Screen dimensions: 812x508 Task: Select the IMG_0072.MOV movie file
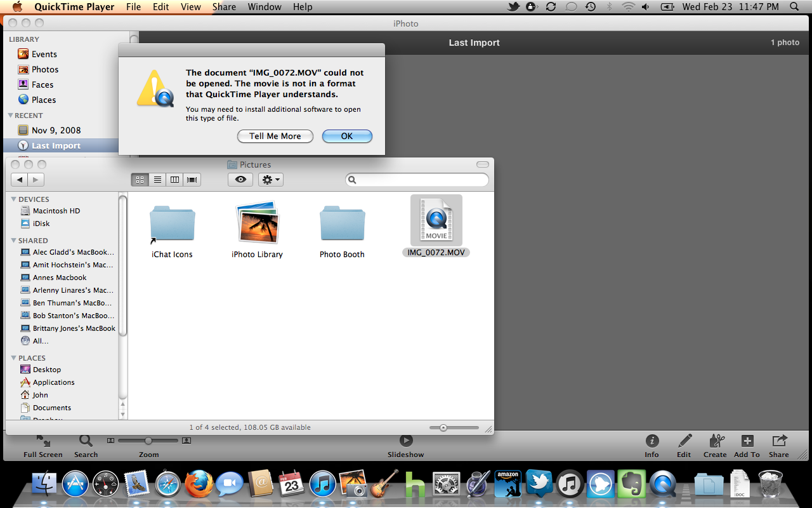pyautogui.click(x=436, y=226)
